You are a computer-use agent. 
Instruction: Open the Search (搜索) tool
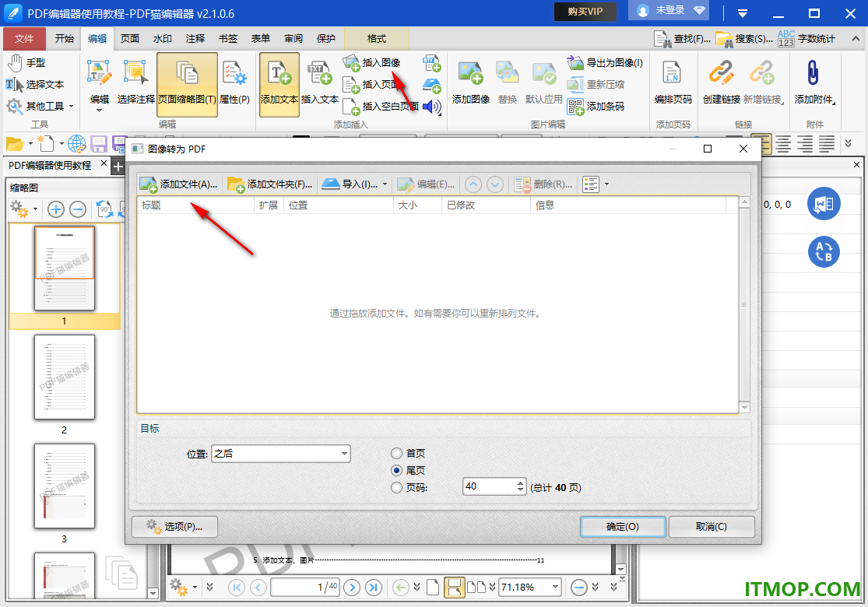click(x=744, y=39)
